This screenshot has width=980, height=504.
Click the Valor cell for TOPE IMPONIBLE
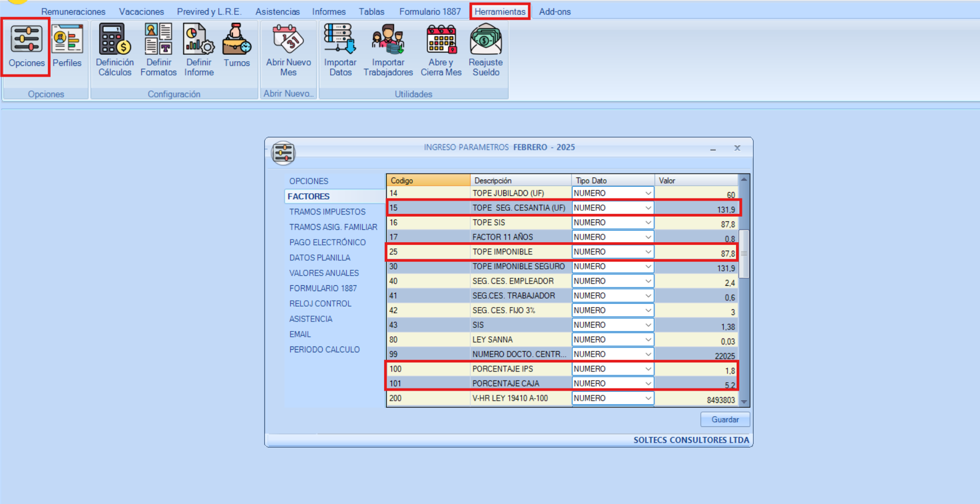click(x=696, y=252)
